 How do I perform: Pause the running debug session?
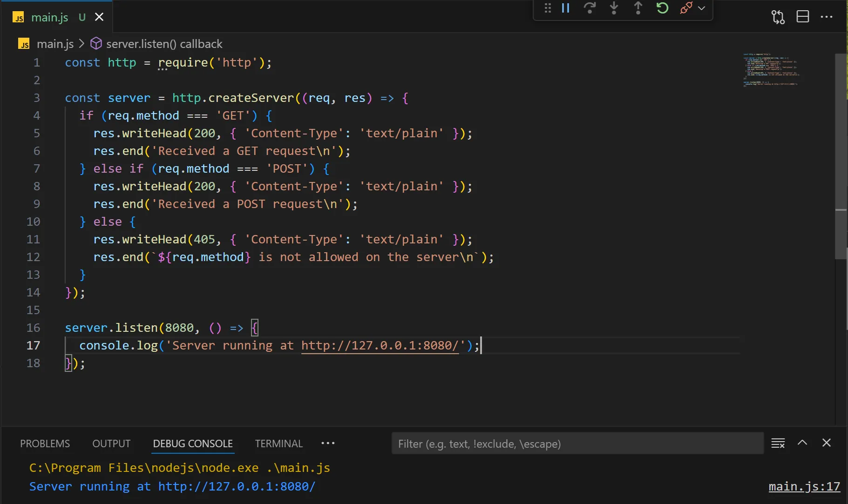pos(566,8)
